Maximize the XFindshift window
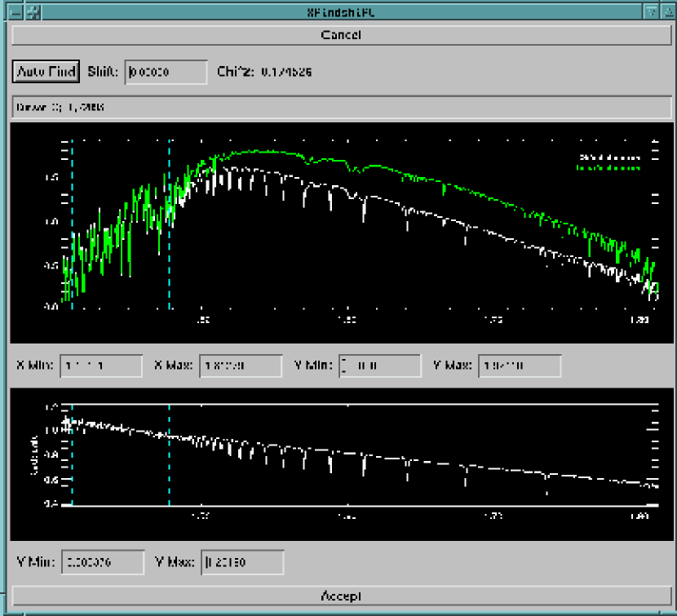This screenshot has width=677, height=616. 668,12
